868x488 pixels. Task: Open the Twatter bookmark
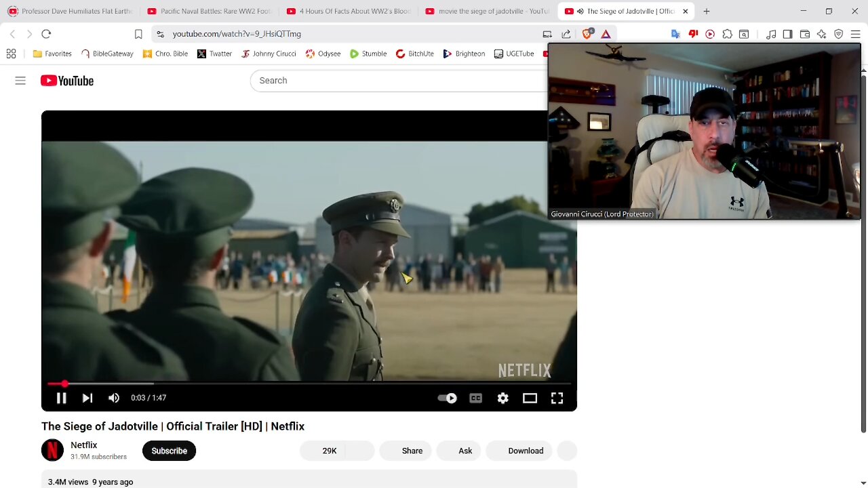click(x=214, y=54)
